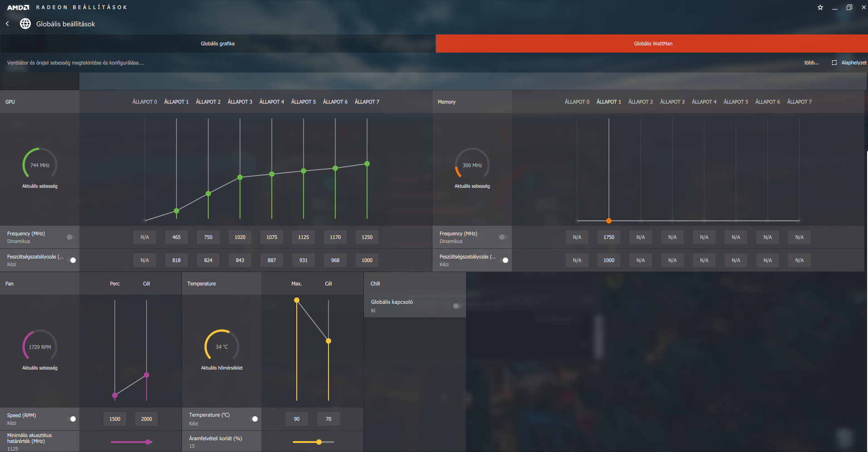Viewport: 868px width, 452px height.
Task: Click Memory frequency field 1750
Action: tap(609, 237)
